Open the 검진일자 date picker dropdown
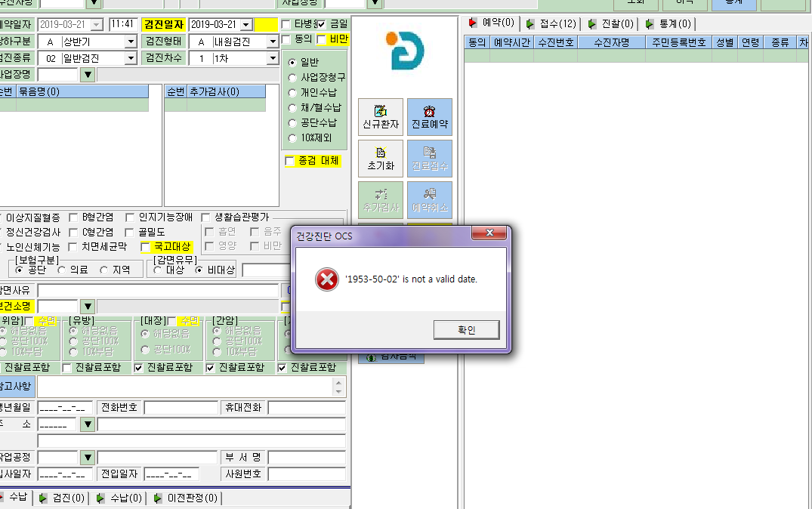Screen dimensions: 812x509 click(x=246, y=24)
